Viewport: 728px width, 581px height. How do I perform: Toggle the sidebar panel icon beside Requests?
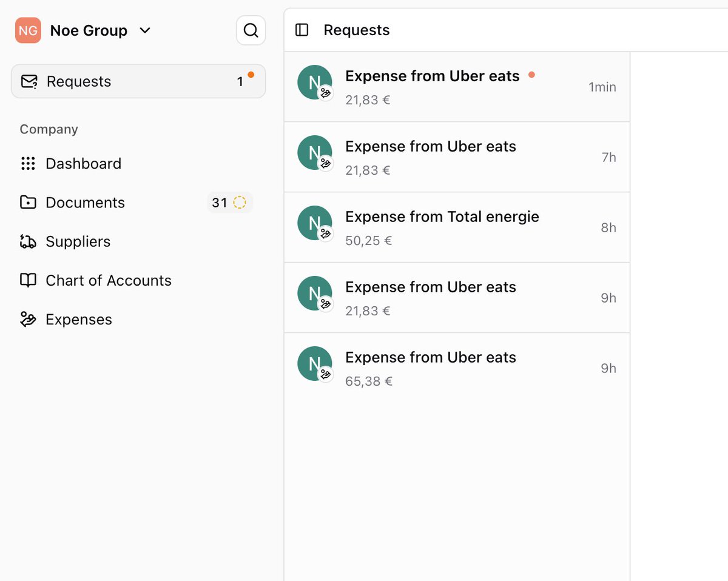[302, 30]
